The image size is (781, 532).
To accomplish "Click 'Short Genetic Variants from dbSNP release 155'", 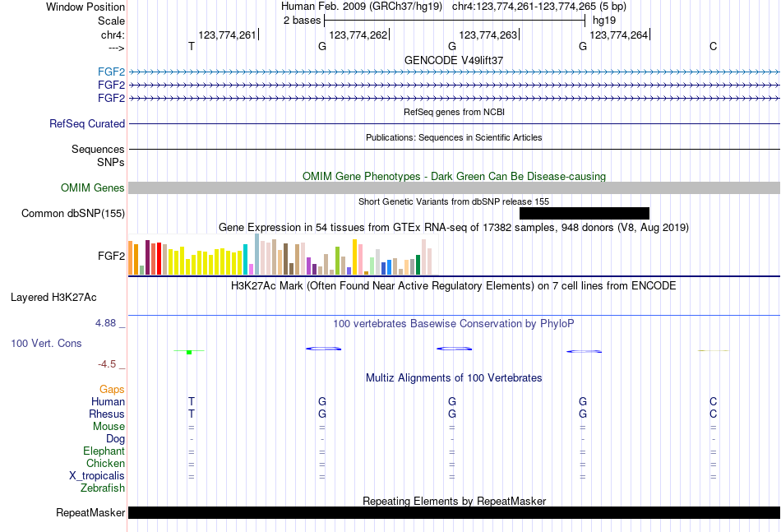I will tap(454, 201).
